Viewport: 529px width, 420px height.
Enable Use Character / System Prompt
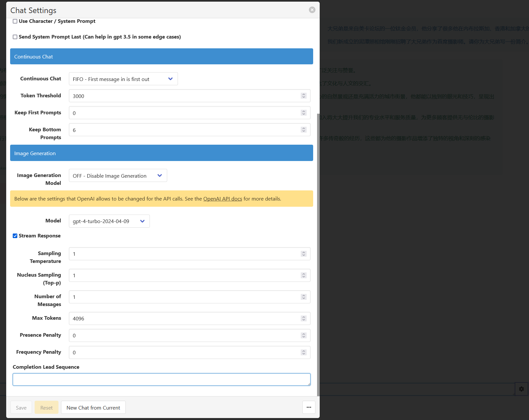(x=15, y=21)
